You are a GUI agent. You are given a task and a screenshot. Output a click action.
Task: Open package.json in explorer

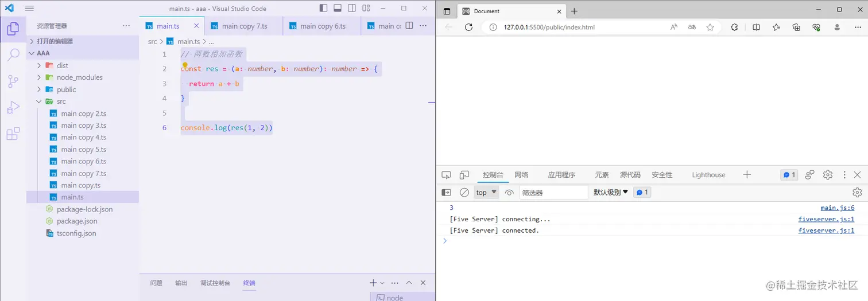[x=83, y=221]
